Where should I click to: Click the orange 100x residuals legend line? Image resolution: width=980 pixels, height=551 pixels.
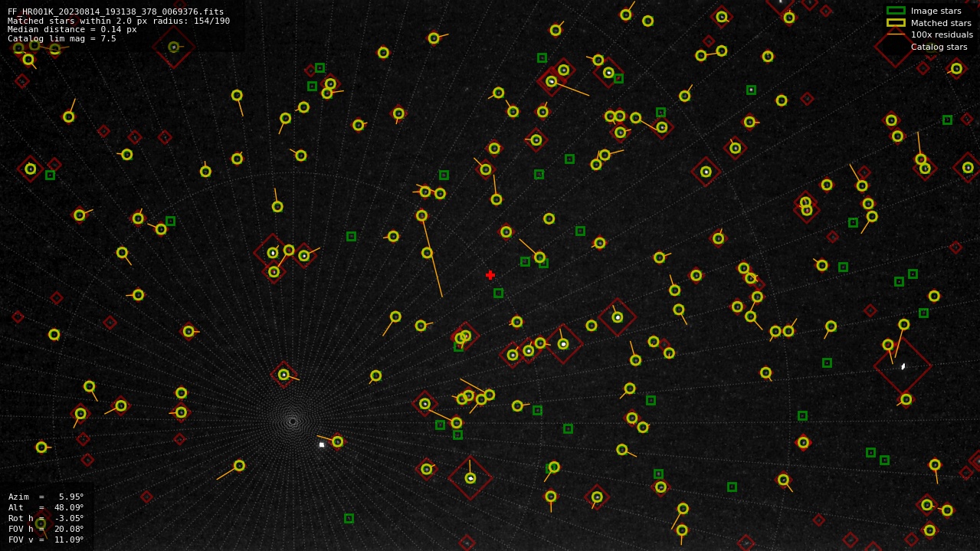tap(896, 34)
